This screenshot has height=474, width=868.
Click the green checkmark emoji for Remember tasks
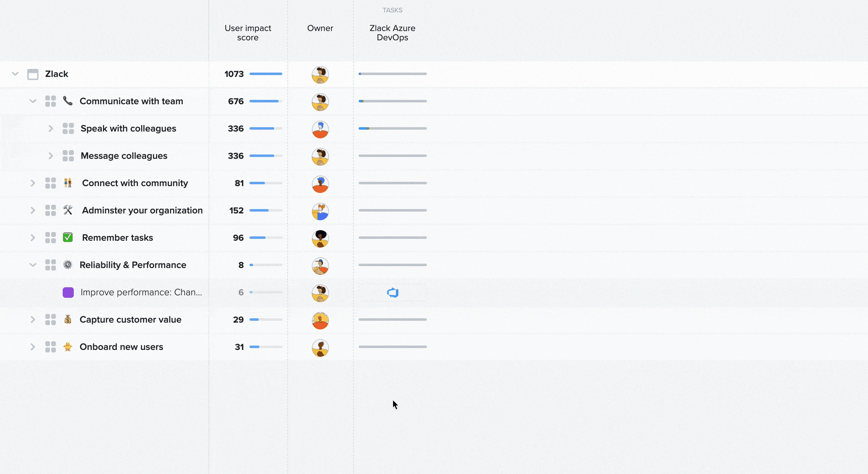[68, 237]
